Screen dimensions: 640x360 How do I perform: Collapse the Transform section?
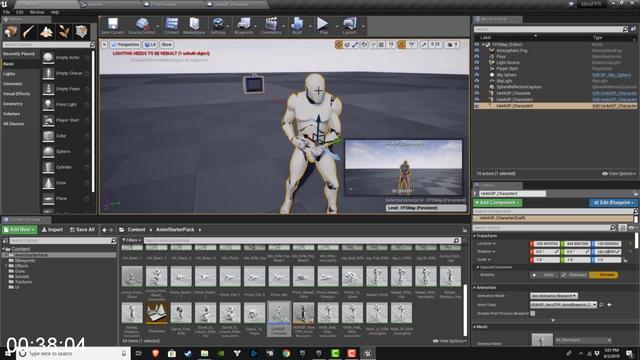(x=475, y=236)
